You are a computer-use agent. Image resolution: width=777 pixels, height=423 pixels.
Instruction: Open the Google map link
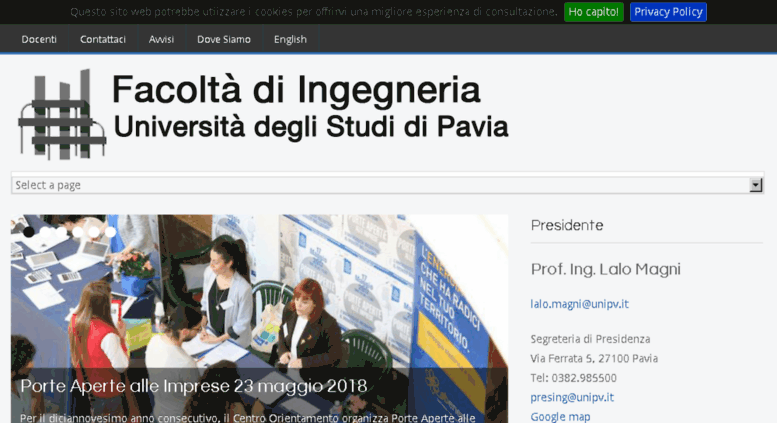560,416
